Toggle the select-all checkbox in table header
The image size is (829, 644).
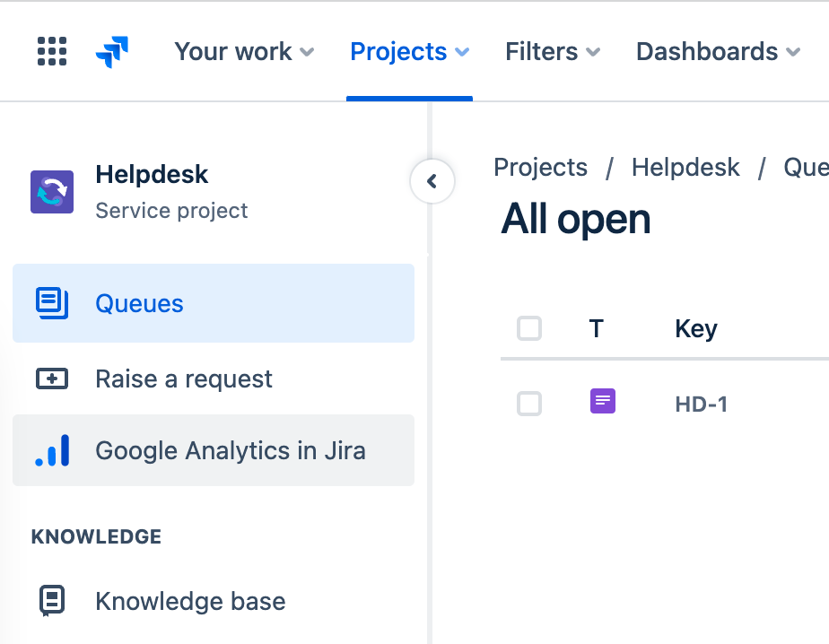pos(529,328)
